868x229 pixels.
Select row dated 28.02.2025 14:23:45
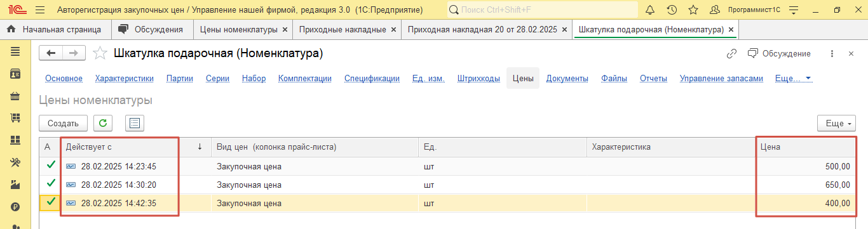pyautogui.click(x=447, y=167)
